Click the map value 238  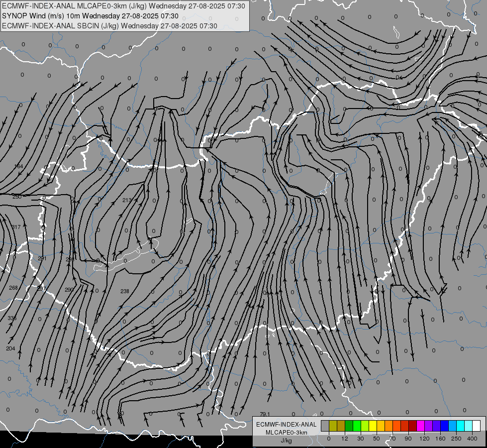tap(125, 291)
